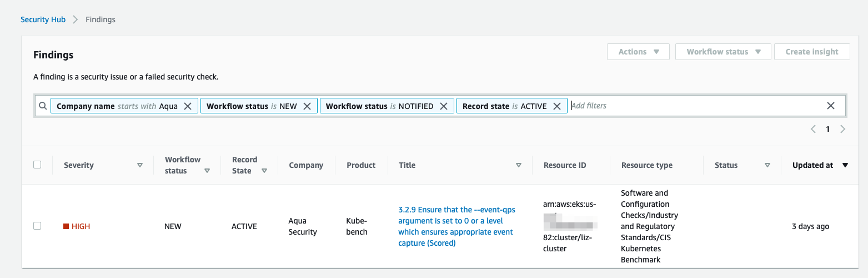
Task: Clear all filters with the X icon
Action: pos(831,106)
